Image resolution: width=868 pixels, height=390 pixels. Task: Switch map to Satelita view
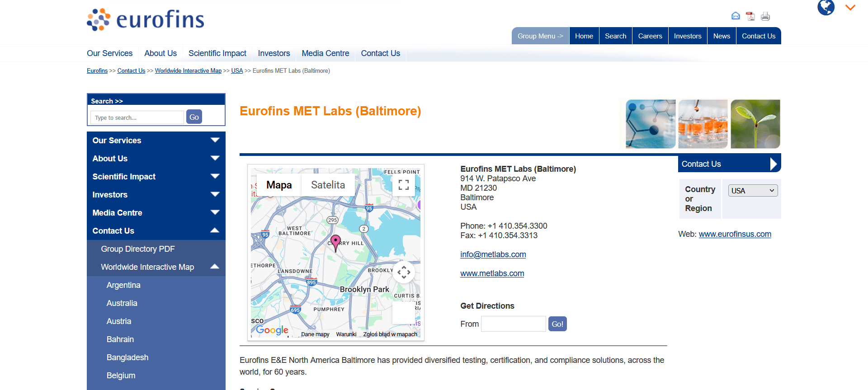[328, 185]
